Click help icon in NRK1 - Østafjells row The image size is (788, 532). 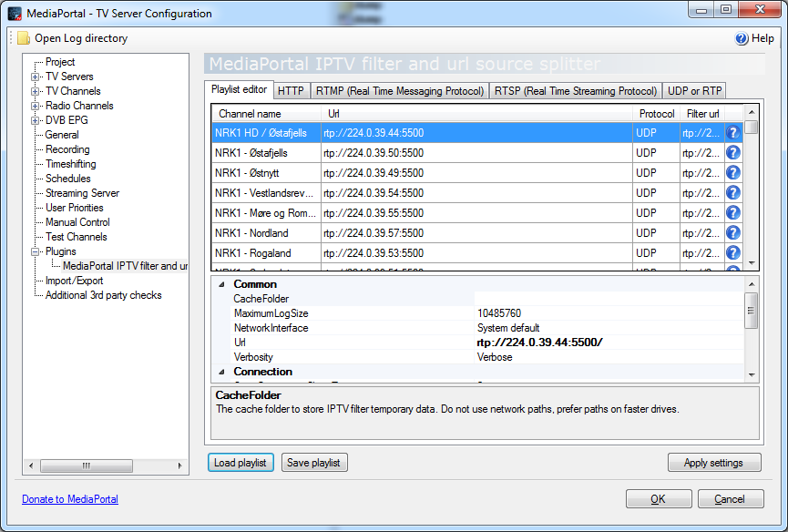point(733,153)
